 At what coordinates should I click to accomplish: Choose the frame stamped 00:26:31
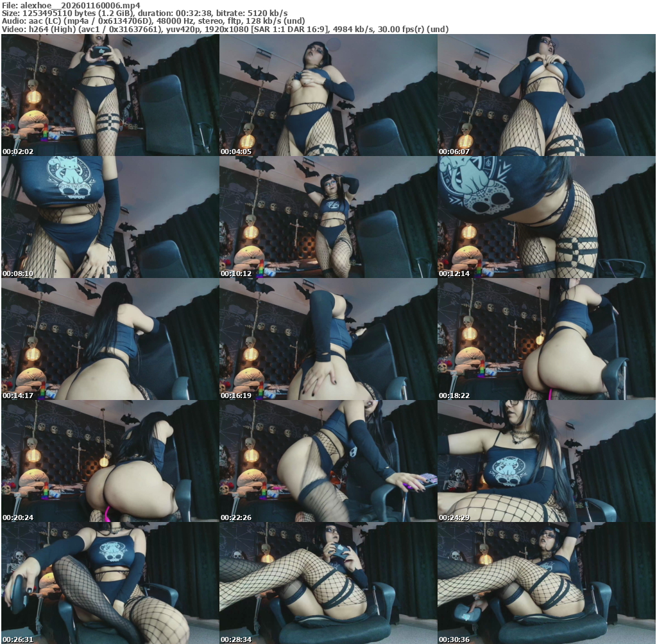(x=110, y=583)
